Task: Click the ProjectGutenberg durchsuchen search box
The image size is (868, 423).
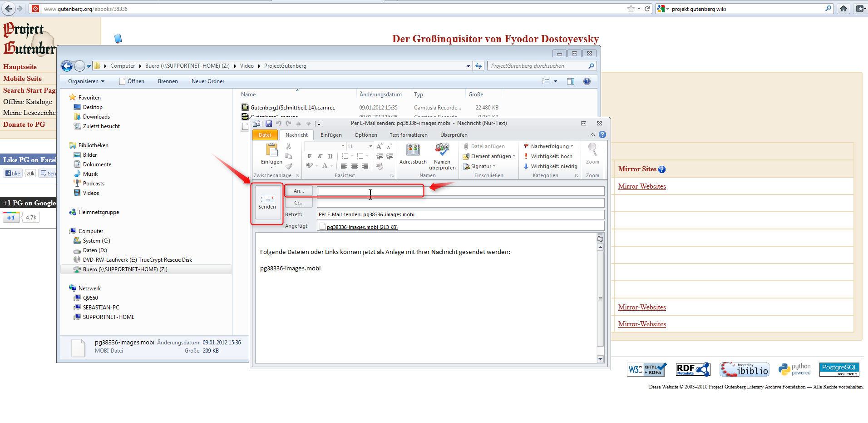Action: 542,66
